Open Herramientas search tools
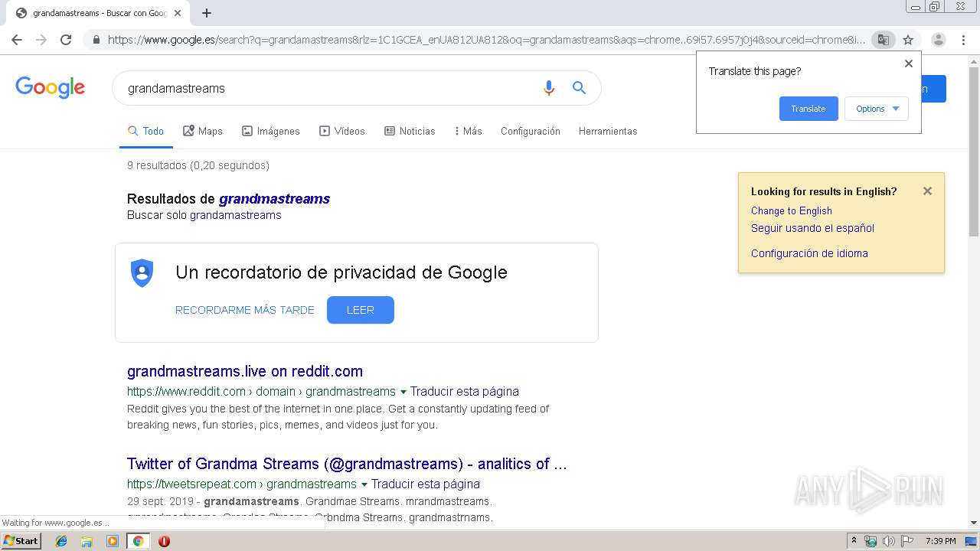 (x=608, y=131)
